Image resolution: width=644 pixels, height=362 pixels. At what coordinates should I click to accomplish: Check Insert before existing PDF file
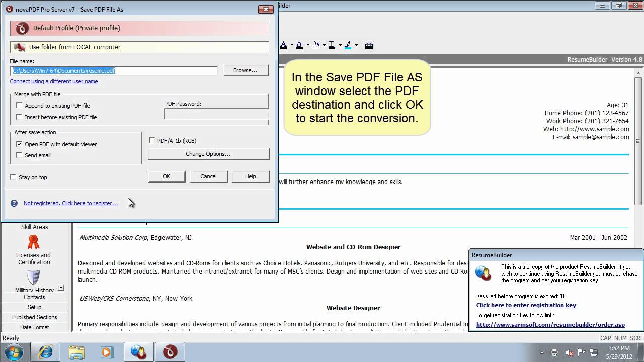click(19, 117)
